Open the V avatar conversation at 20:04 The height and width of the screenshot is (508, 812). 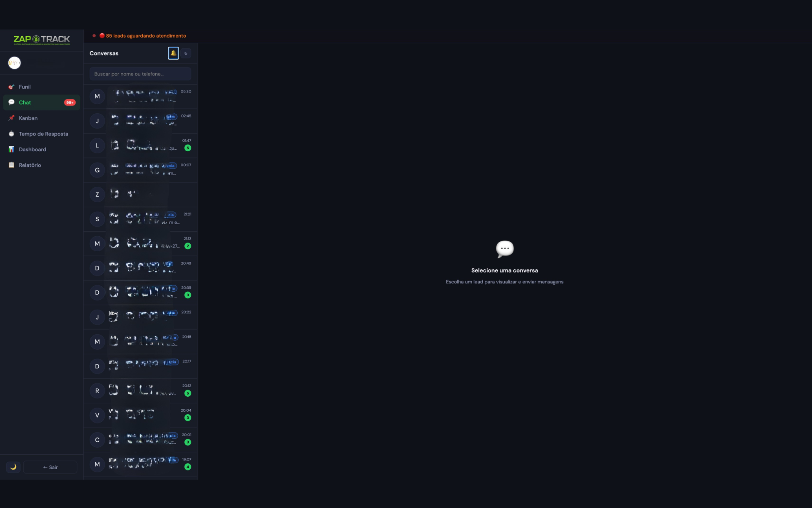(140, 415)
